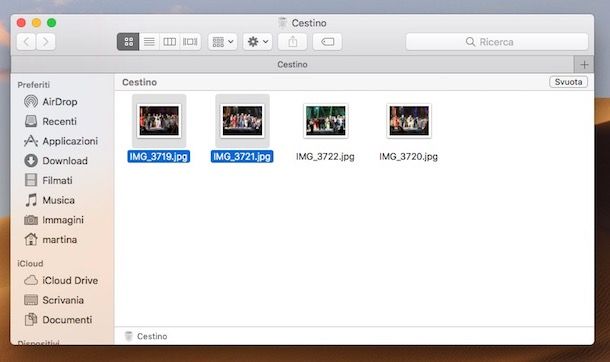Open Immagini in the sidebar
The image size is (610, 362).
point(54,220)
